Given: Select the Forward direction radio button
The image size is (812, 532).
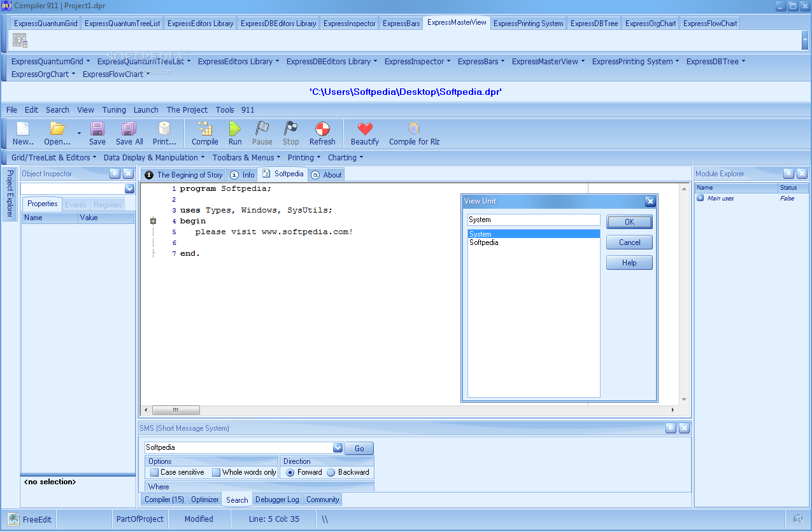Looking at the screenshot, I should click(290, 472).
